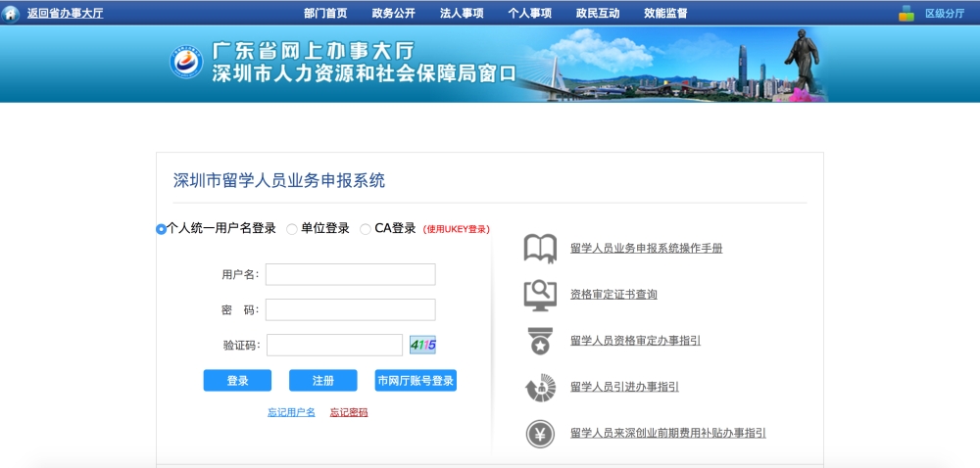Open 留学人员引进办事指引 link
The width and height of the screenshot is (980, 468).
pos(624,387)
